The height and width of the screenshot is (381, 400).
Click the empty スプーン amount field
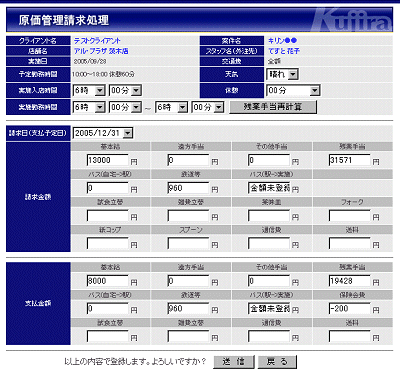[188, 244]
